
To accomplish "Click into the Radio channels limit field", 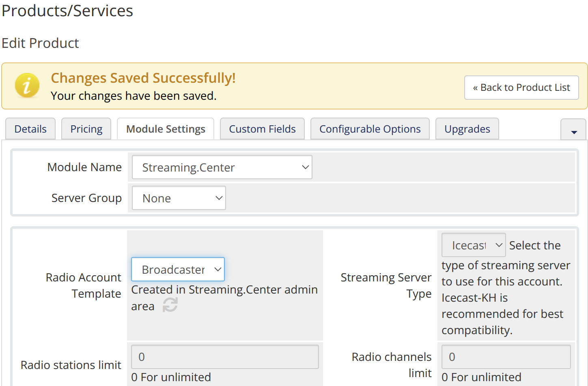I will click(x=506, y=357).
